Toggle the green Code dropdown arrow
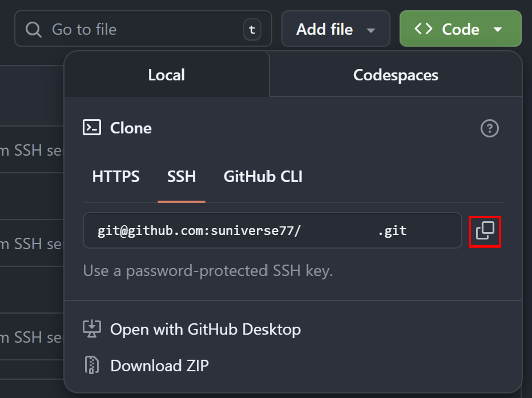Screen dimensions: 532x398 pos(497,30)
